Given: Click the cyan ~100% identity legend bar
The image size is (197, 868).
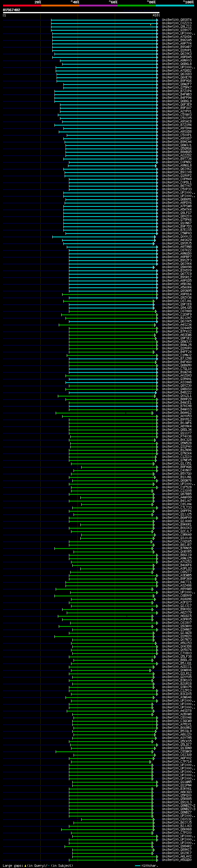Looking at the screenshot, I should point(175,6).
